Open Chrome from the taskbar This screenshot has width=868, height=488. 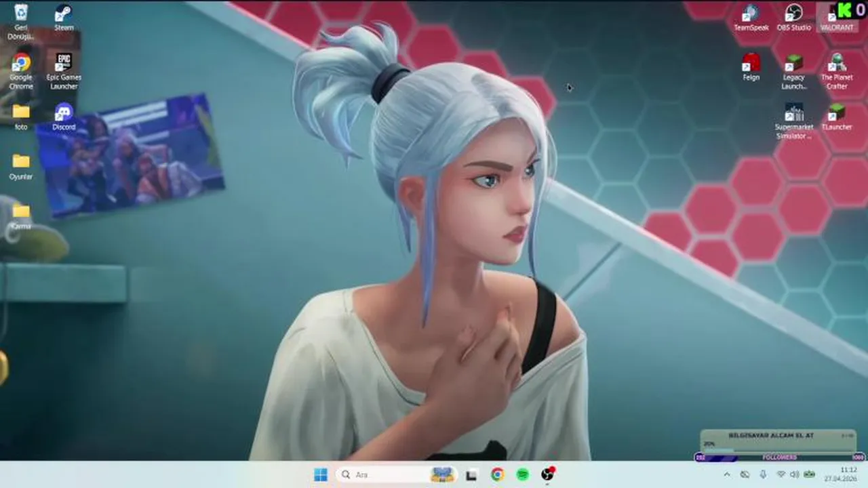(x=497, y=474)
